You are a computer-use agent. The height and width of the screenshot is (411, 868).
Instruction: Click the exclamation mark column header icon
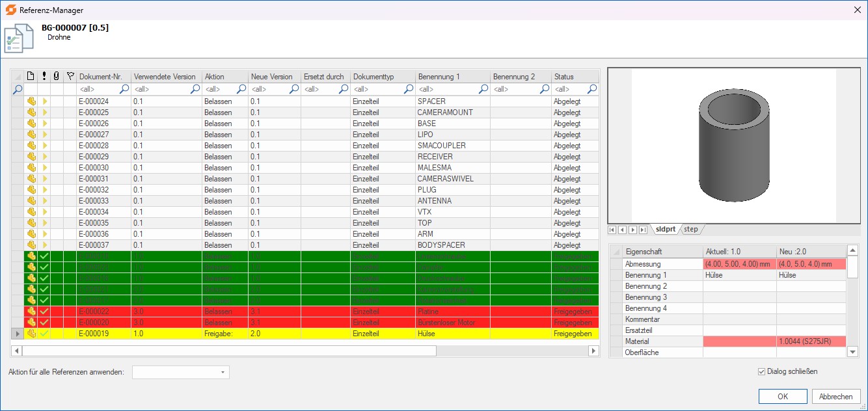[44, 77]
